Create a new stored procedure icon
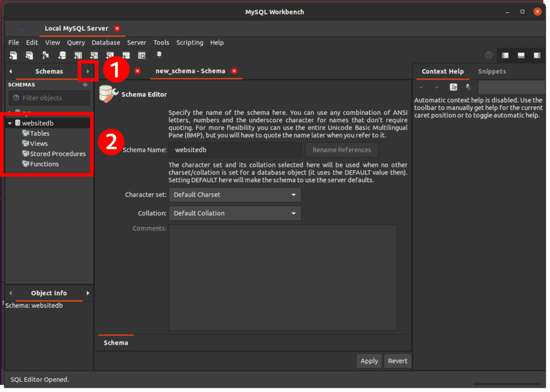 pos(110,55)
